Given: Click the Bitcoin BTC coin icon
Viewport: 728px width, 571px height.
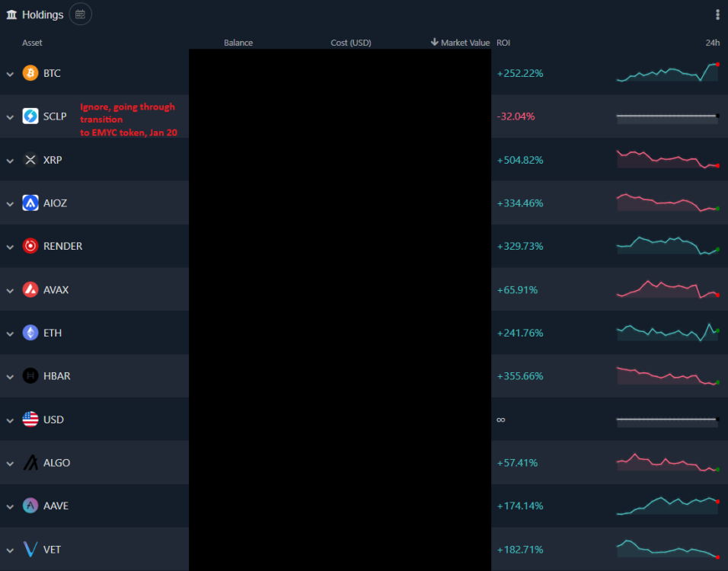Looking at the screenshot, I should (30, 73).
